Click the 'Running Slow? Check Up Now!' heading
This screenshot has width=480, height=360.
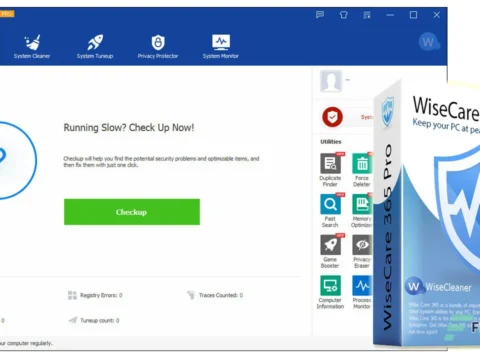[129, 128]
